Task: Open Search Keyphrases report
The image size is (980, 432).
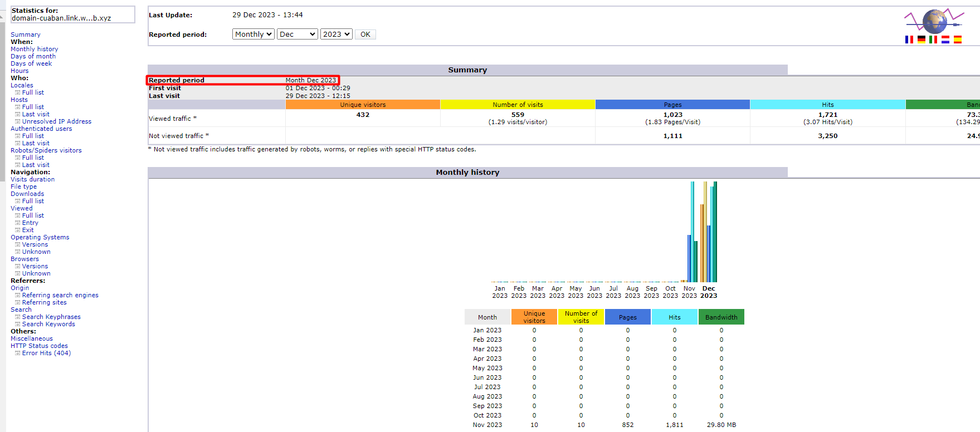Action: click(51, 317)
